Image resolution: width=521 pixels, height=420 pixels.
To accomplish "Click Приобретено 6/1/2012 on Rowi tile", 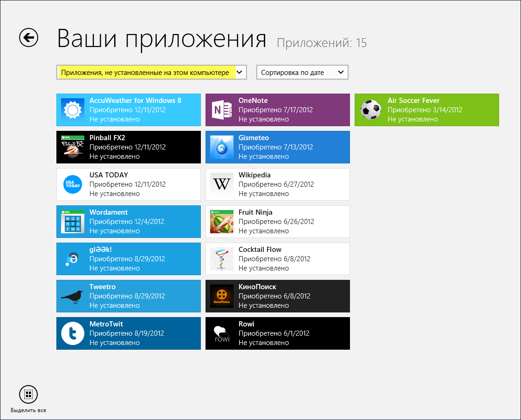I will 274,333.
